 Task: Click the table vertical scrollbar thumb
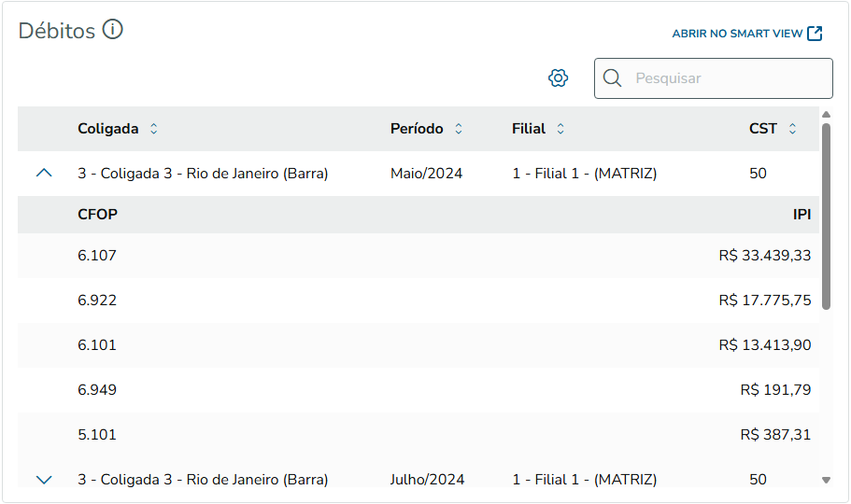pos(826,215)
